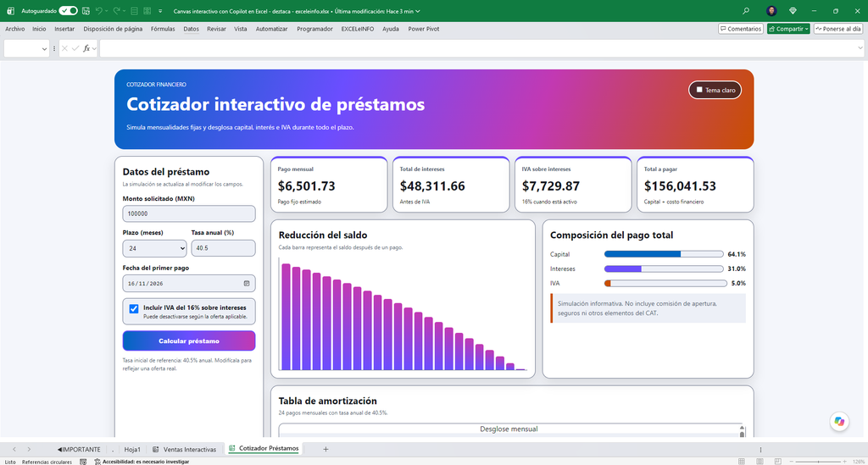
Task: Open the calendar picker icon in date field
Action: (247, 283)
